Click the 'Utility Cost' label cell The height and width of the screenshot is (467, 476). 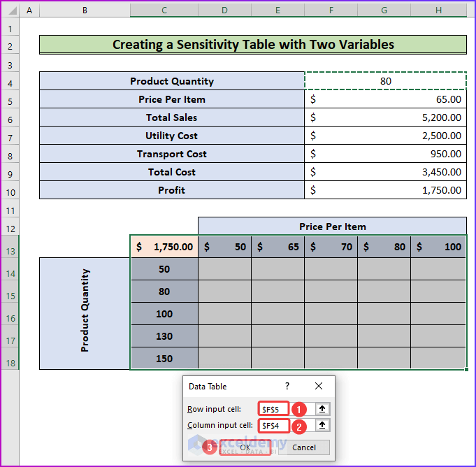pyautogui.click(x=172, y=136)
